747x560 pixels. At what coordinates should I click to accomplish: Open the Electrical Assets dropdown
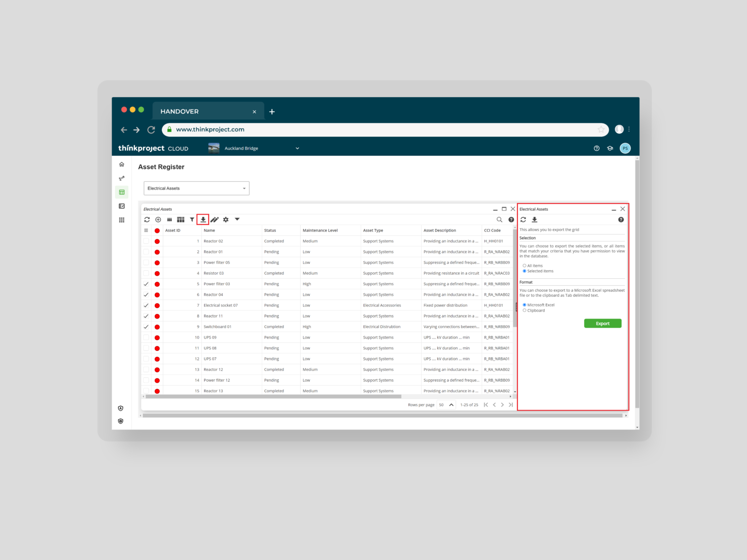[196, 189]
